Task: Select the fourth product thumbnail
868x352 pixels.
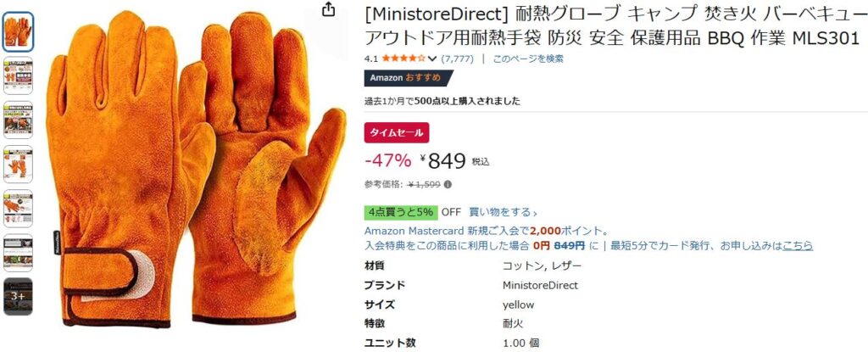Action: tap(19, 164)
